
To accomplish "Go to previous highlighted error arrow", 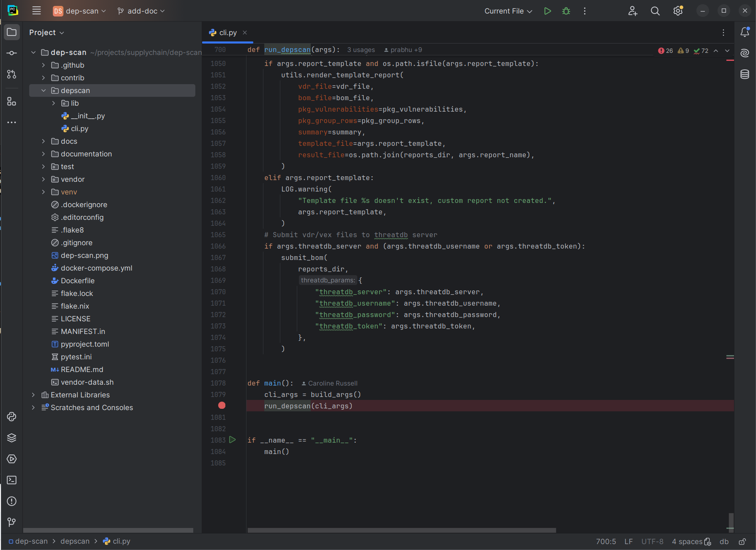I will pos(716,51).
